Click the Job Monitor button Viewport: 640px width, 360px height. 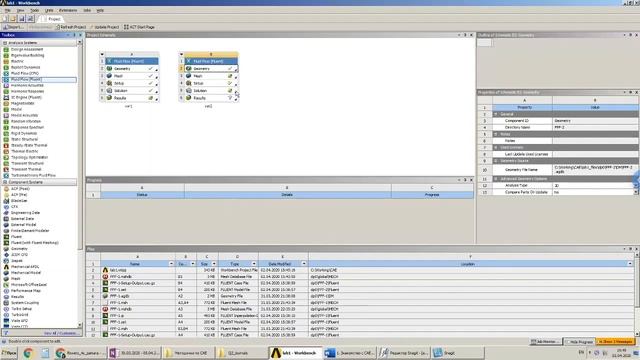click(545, 341)
